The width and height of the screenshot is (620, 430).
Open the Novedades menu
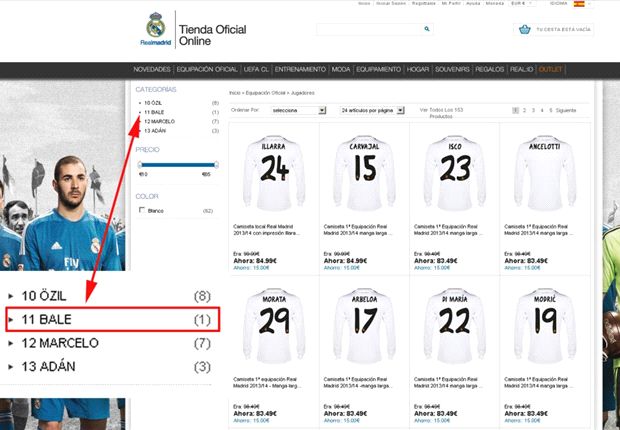pyautogui.click(x=151, y=69)
